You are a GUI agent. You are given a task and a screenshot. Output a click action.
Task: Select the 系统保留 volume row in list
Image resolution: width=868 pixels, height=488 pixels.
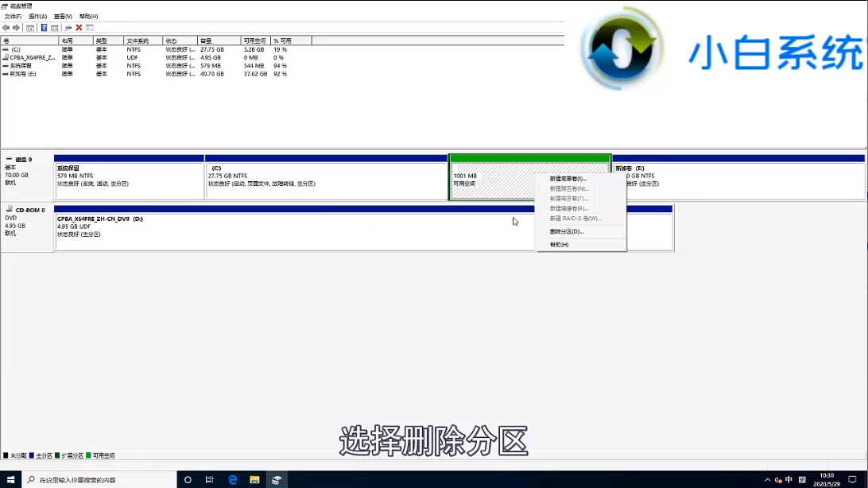(x=155, y=66)
